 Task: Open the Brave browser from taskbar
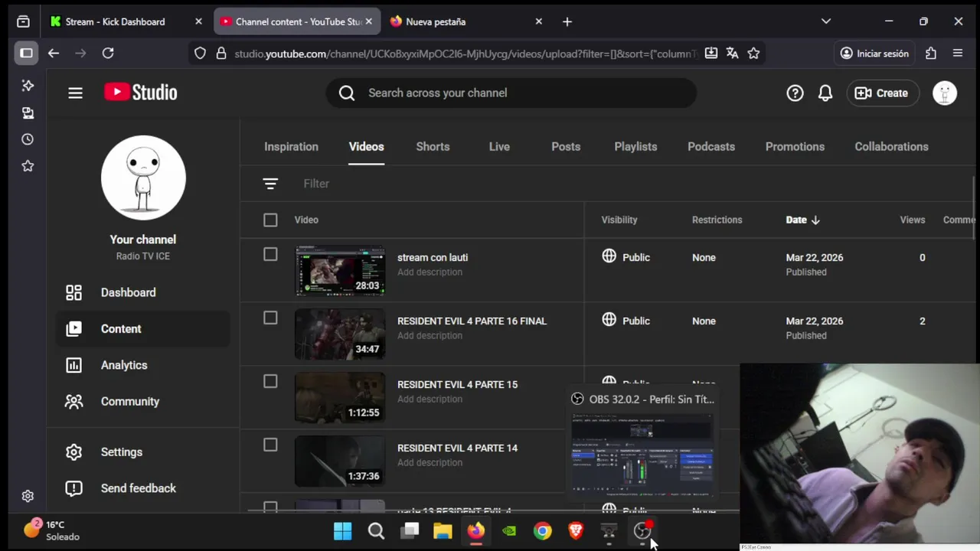click(576, 531)
